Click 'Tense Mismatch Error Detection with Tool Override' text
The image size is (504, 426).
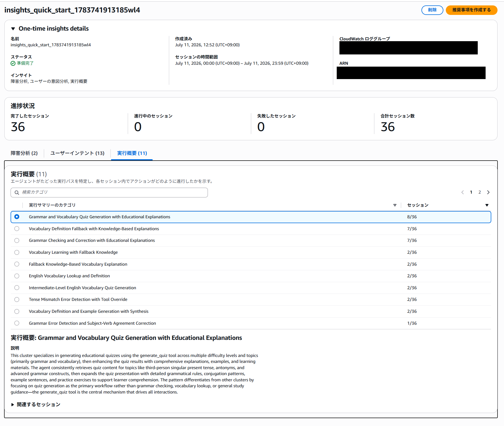tap(78, 300)
